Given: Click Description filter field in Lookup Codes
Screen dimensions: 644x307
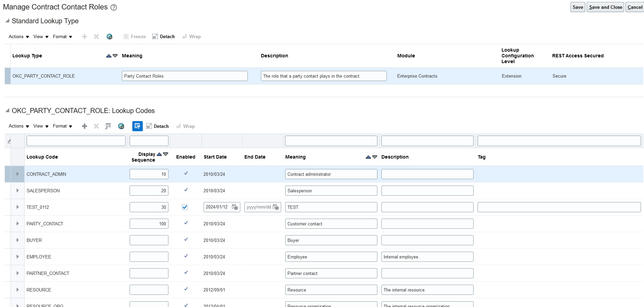Looking at the screenshot, I should [x=427, y=141].
